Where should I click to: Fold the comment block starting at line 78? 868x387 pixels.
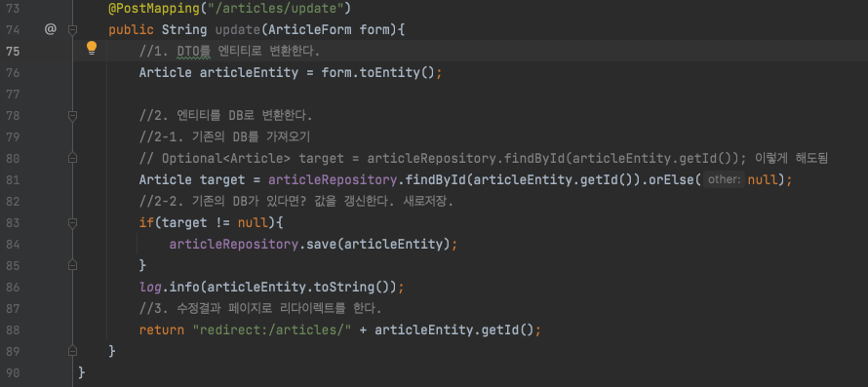point(72,116)
